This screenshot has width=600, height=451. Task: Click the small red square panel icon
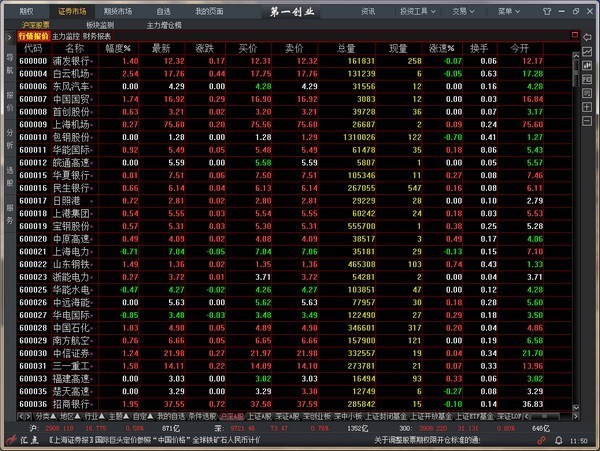[x=575, y=35]
